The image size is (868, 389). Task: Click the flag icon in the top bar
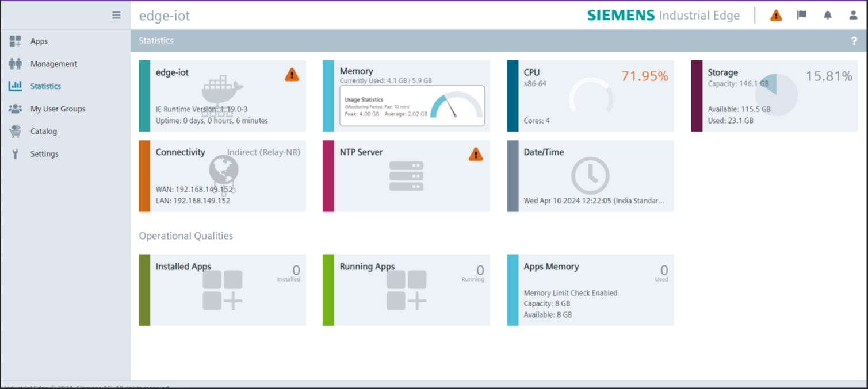click(801, 15)
